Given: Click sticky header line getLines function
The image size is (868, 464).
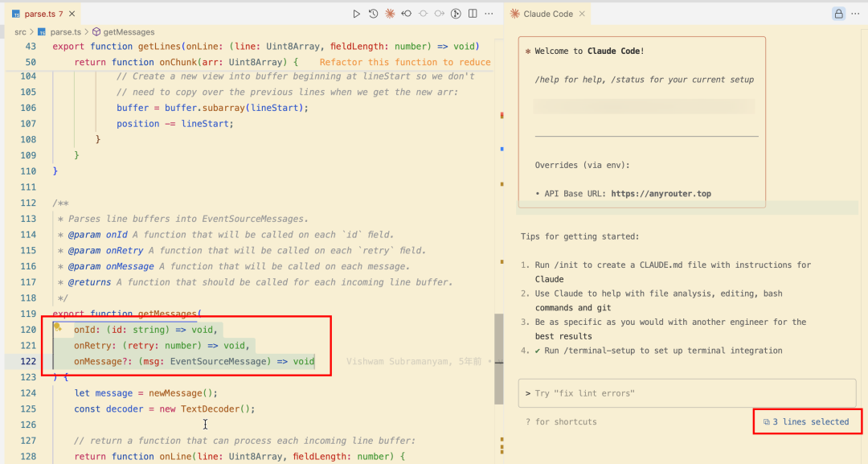Looking at the screenshot, I should coord(266,47).
